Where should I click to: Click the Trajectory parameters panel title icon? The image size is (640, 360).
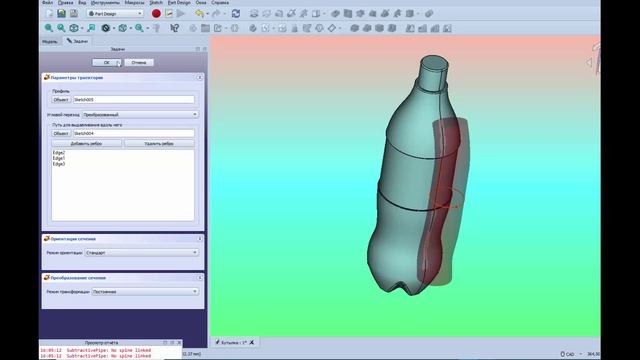47,77
